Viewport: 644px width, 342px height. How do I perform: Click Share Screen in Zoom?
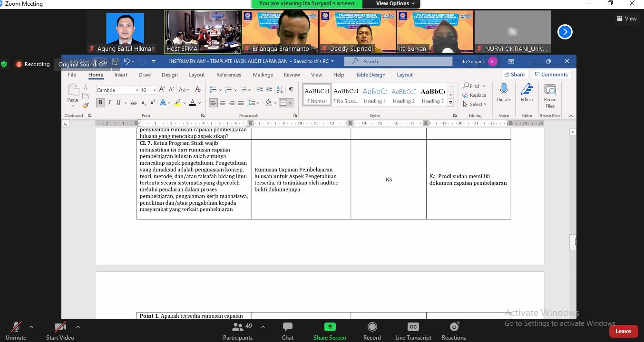[x=330, y=331]
